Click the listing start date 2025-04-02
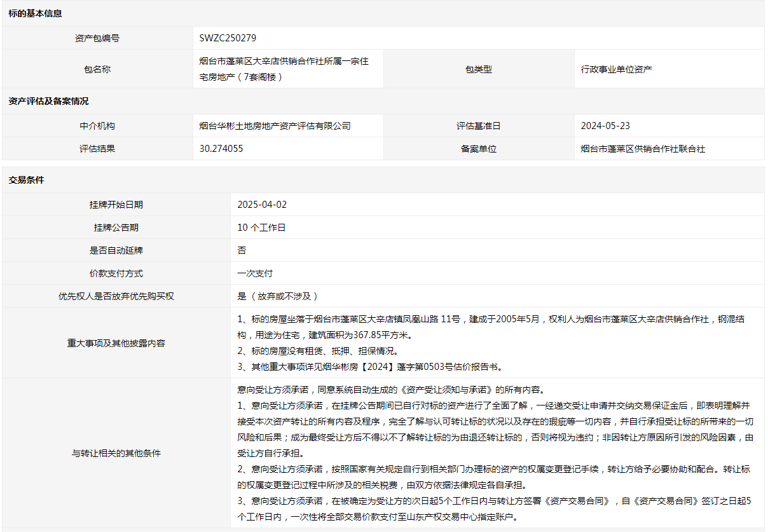This screenshot has height=532, width=768. pyautogui.click(x=262, y=205)
